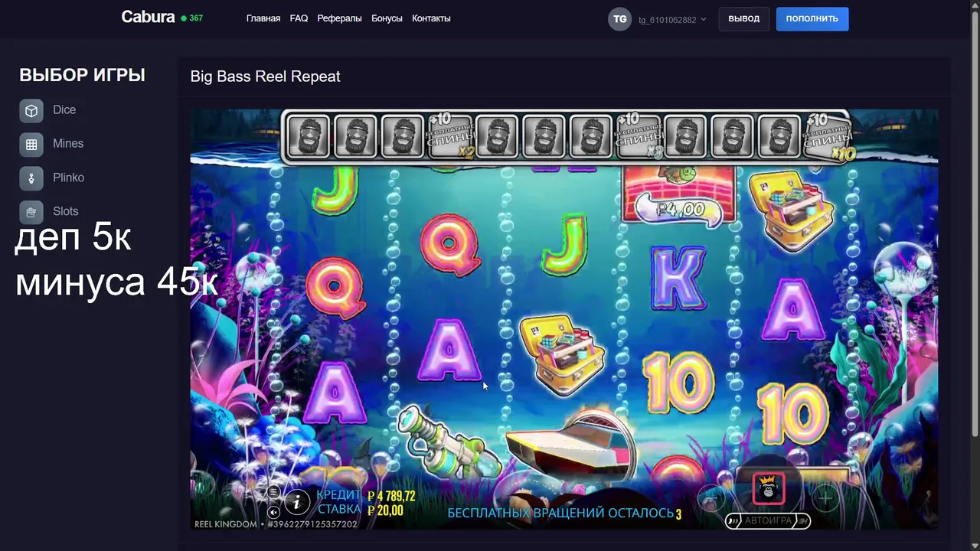This screenshot has width=980, height=551.
Task: Open the Бонусы page
Action: point(387,18)
